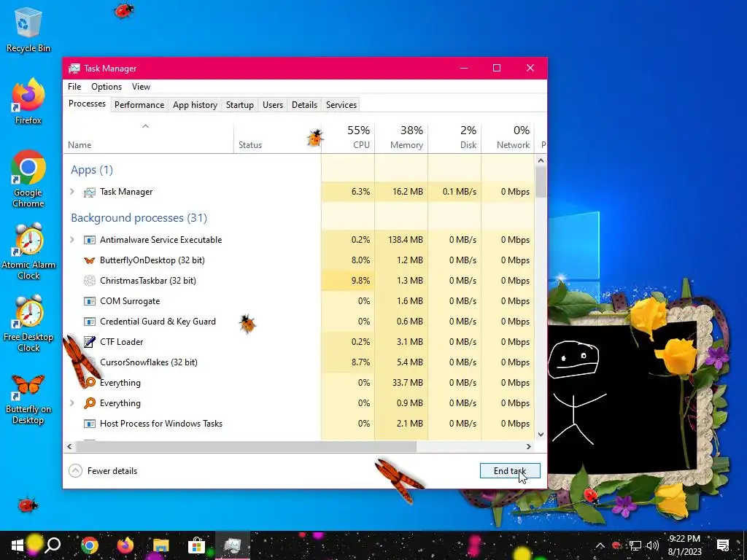Viewport: 747px width, 560px height.
Task: Click the scroll down arrow
Action: pos(541,435)
